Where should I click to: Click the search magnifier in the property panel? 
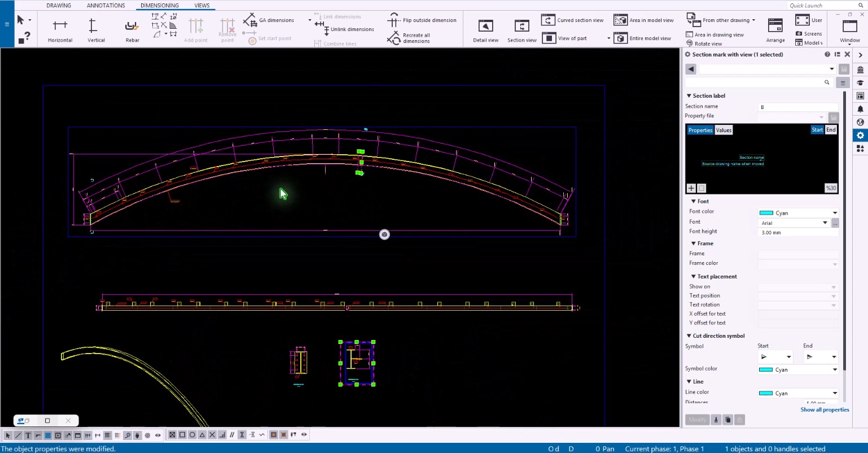pyautogui.click(x=827, y=82)
